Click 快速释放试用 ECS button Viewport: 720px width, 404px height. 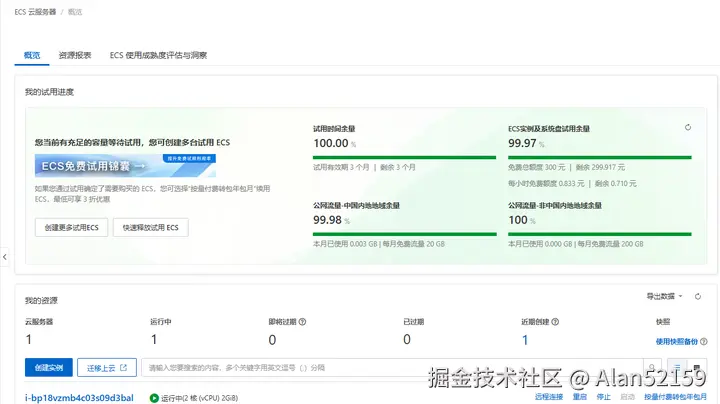151,227
